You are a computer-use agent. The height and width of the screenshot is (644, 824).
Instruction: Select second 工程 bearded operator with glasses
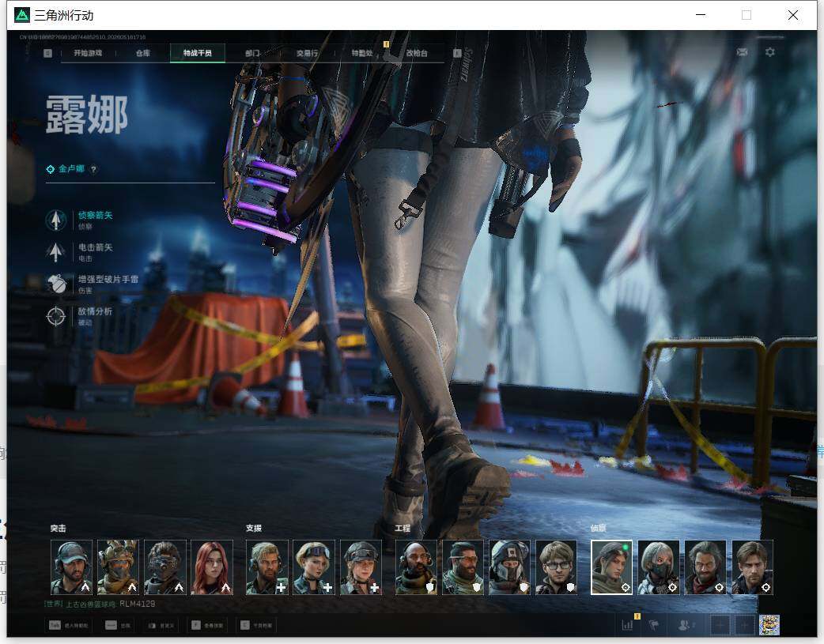pos(463,567)
